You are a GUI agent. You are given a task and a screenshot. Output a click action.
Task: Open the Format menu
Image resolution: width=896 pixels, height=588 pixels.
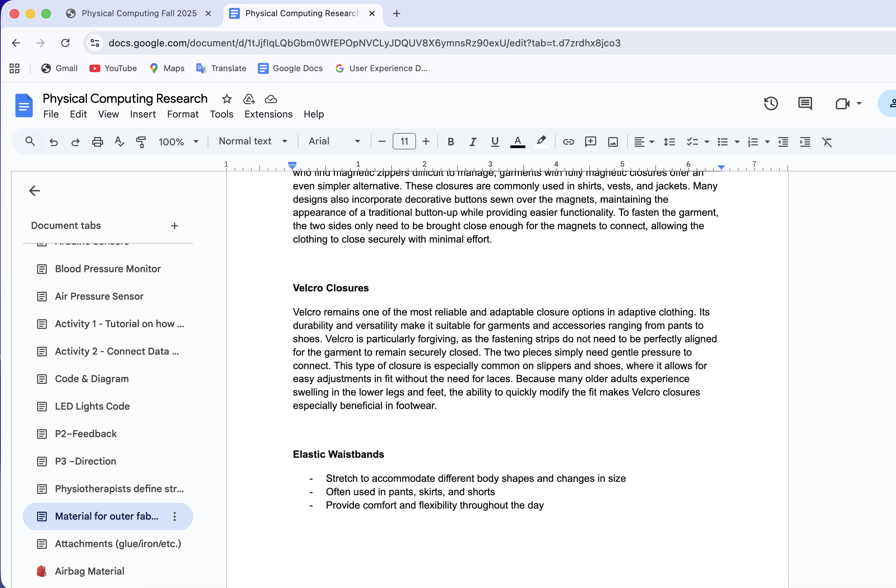(183, 114)
